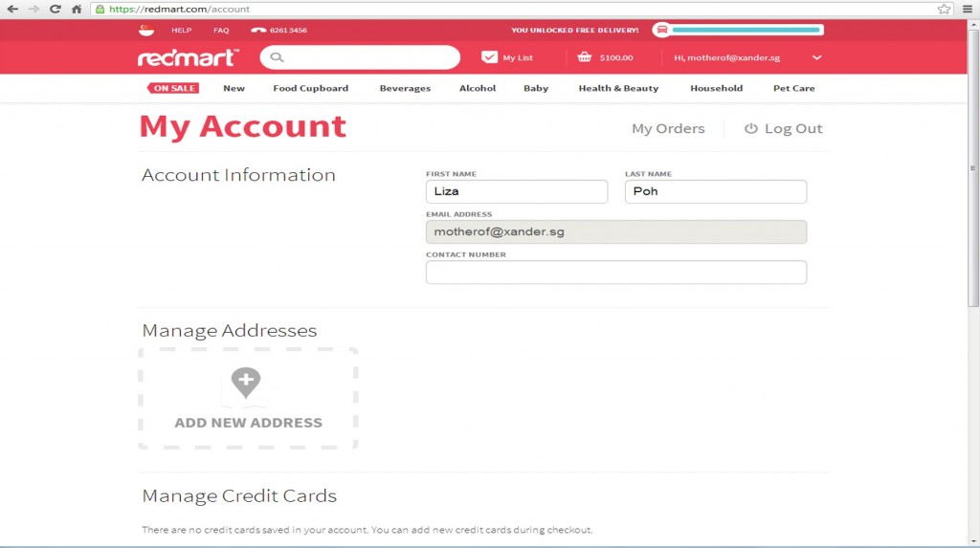980x548 pixels.
Task: Open the My List link
Action: 518,57
